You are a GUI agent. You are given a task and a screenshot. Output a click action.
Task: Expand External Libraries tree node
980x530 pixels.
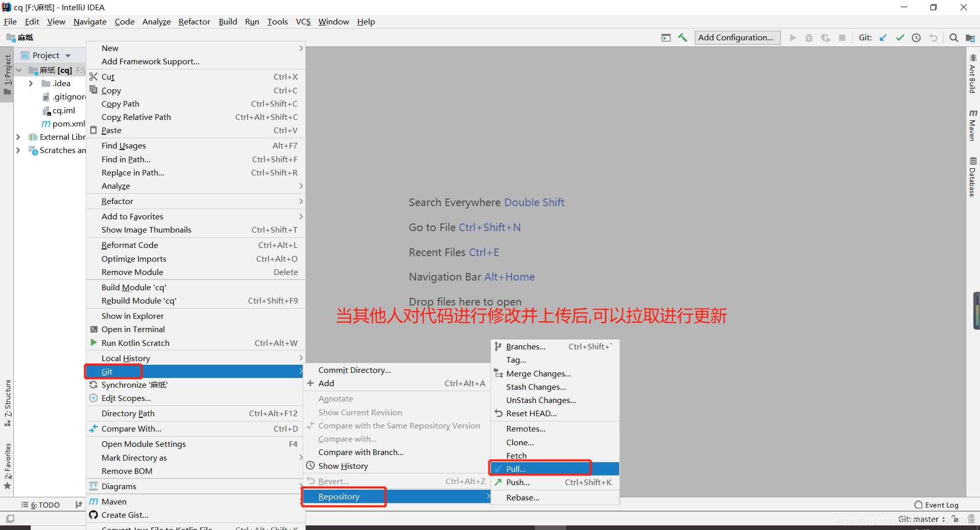tap(18, 137)
